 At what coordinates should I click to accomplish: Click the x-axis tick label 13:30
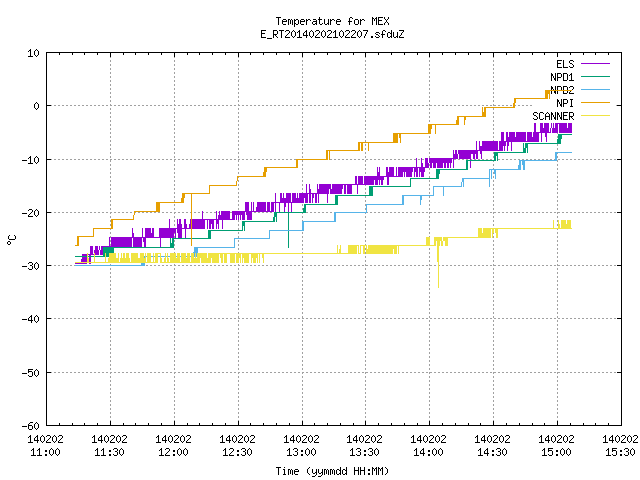[364, 452]
